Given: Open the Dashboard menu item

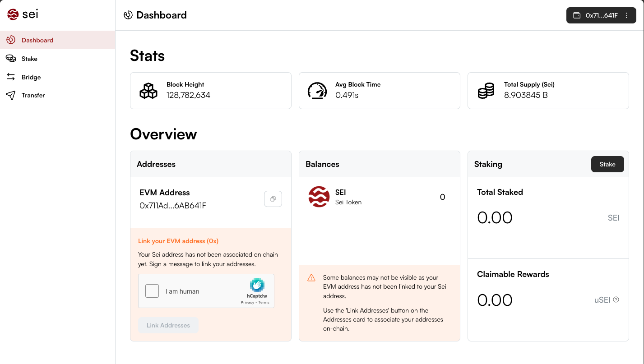Looking at the screenshot, I should (58, 40).
